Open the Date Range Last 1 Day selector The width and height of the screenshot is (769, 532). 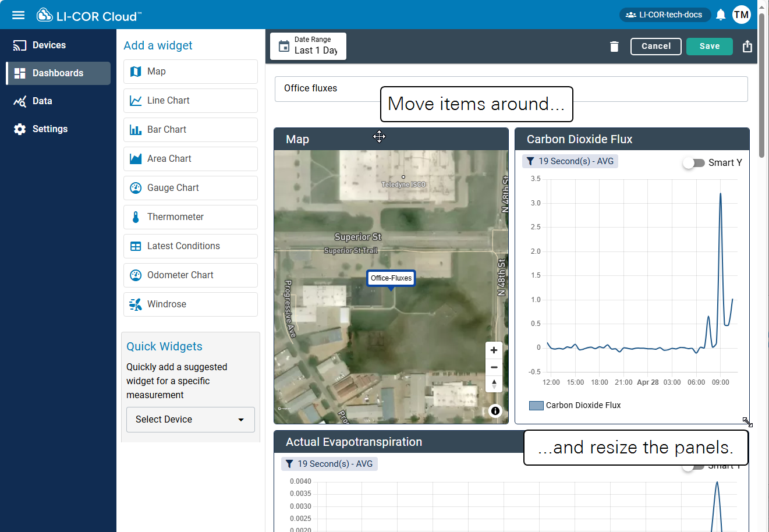click(x=309, y=46)
